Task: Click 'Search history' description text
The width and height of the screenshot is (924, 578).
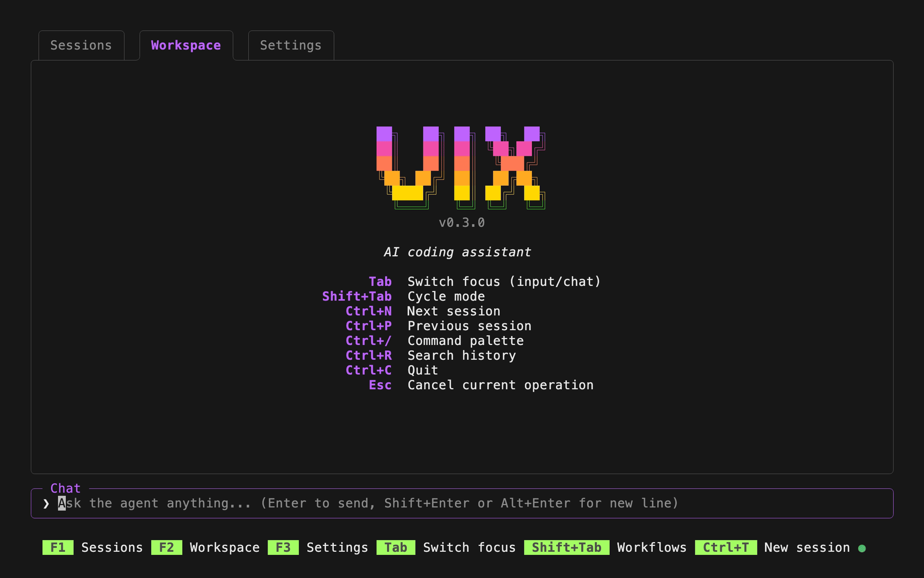Action: [x=462, y=355]
